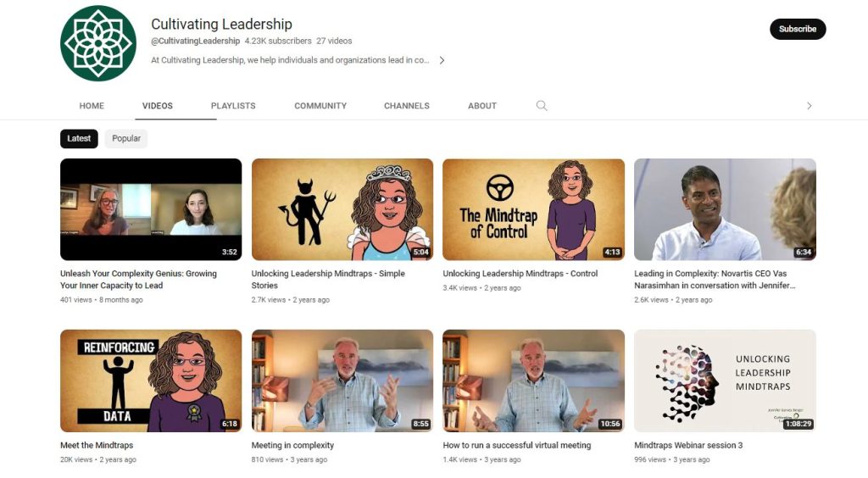Screen dimensions: 868x478
Task: Open the virtual meeting video thumbnail
Action: (534, 381)
